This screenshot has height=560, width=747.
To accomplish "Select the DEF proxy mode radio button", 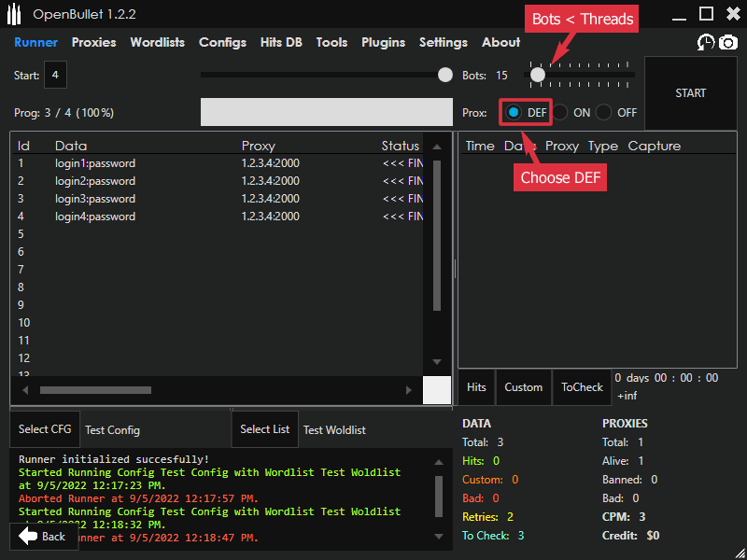I will [x=513, y=113].
